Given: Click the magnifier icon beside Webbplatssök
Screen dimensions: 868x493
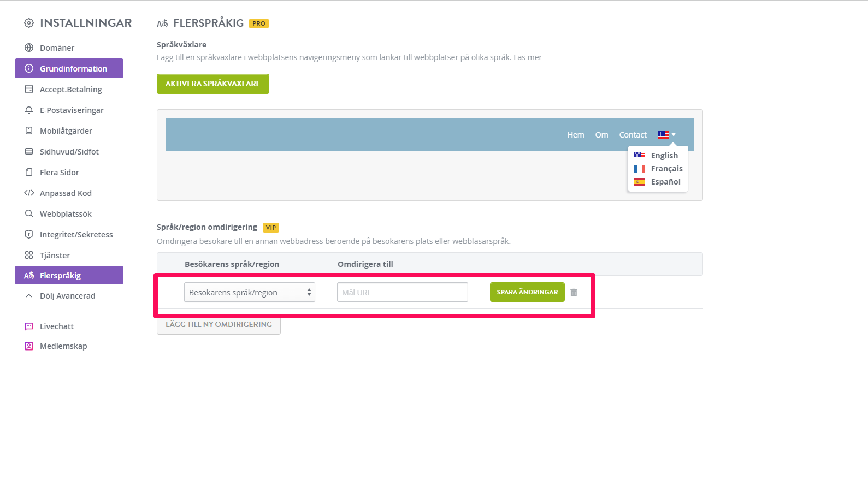Looking at the screenshot, I should point(29,213).
